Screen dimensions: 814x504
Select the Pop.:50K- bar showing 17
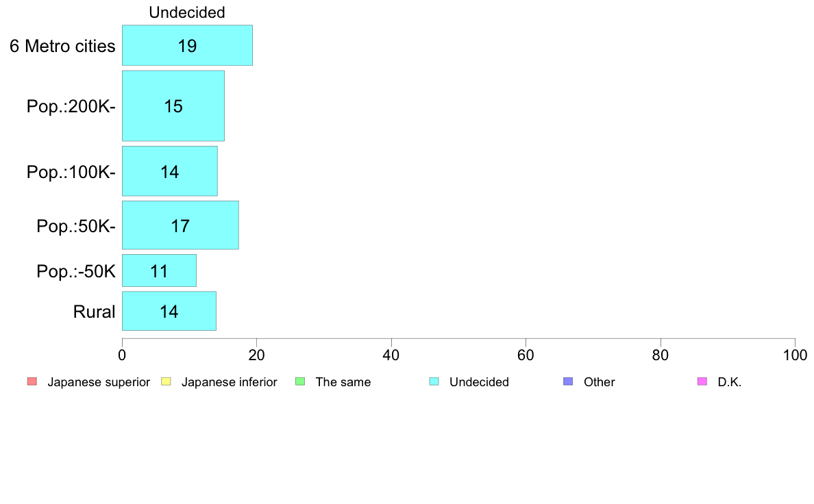click(181, 225)
